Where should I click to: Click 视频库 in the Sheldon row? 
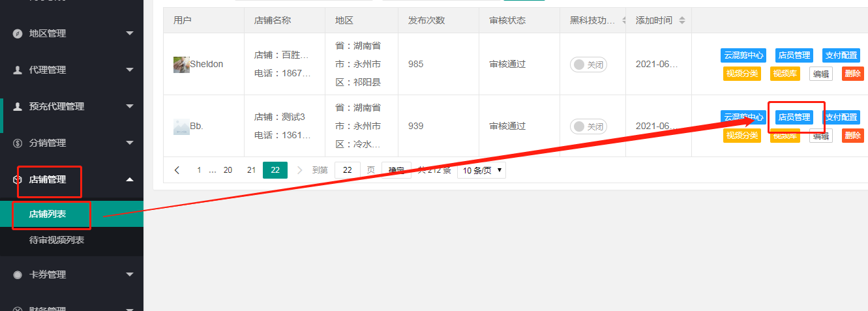(x=785, y=74)
